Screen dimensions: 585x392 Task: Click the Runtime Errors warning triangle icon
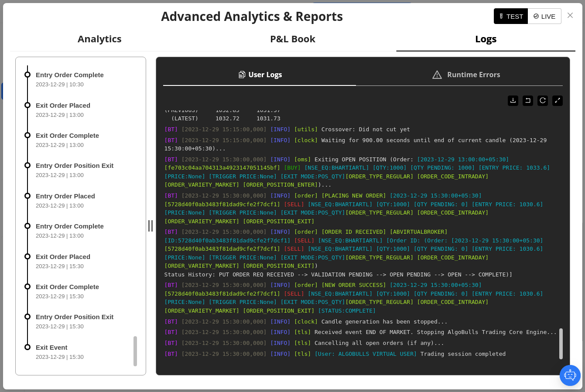click(437, 75)
